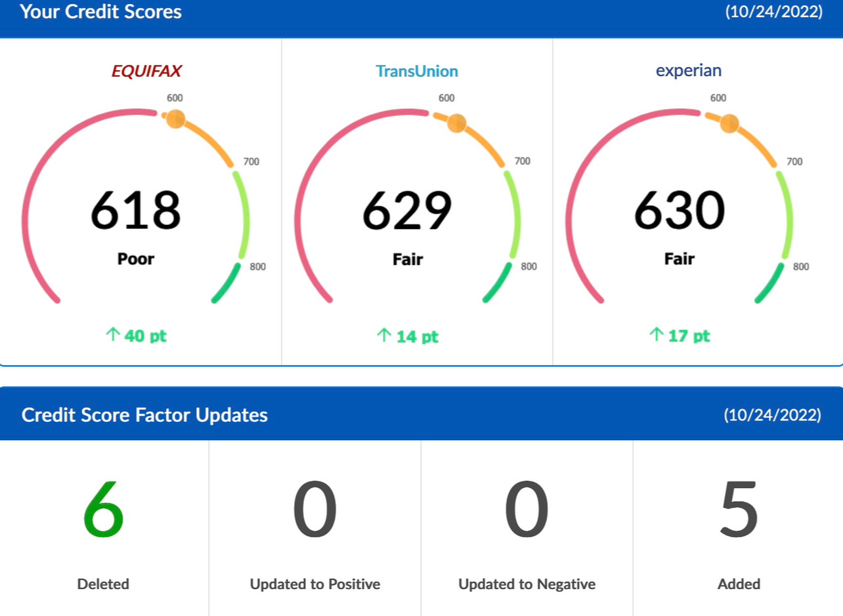Click the Equifax gauge orange marker
The width and height of the screenshot is (843, 616).
pyautogui.click(x=175, y=119)
